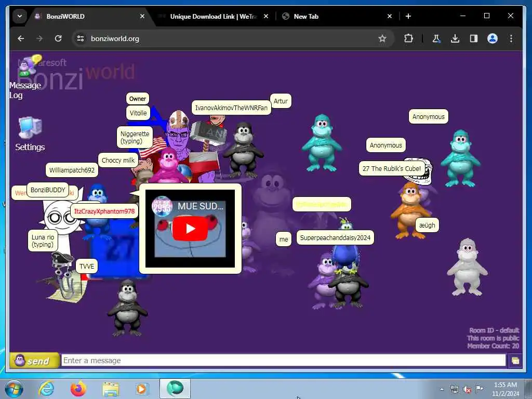532x399 pixels.
Task: Go back to previous page
Action: click(x=21, y=38)
